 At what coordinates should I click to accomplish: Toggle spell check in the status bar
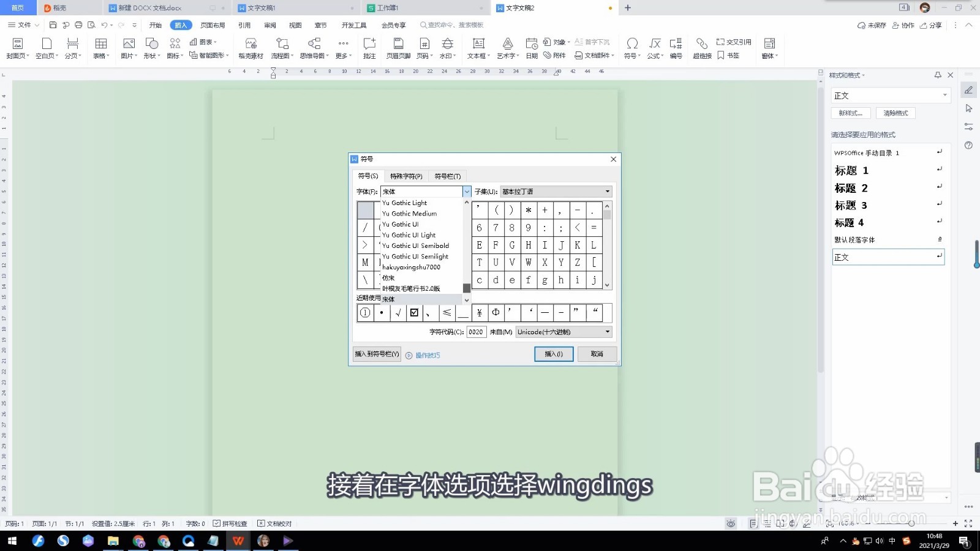tap(230, 523)
